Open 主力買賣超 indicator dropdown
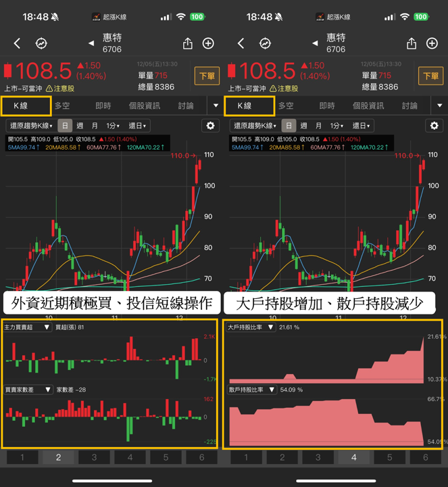Screen dimensions: 448x487 click(27, 327)
